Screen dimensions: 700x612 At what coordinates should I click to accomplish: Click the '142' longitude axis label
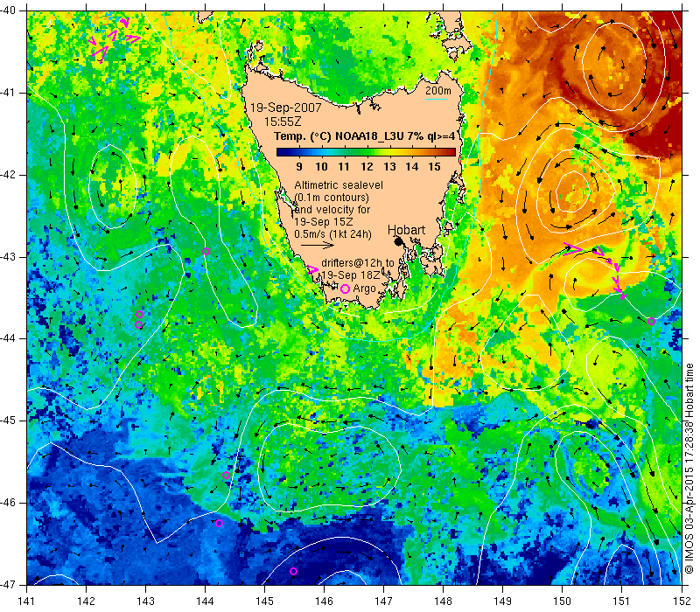pyautogui.click(x=86, y=601)
